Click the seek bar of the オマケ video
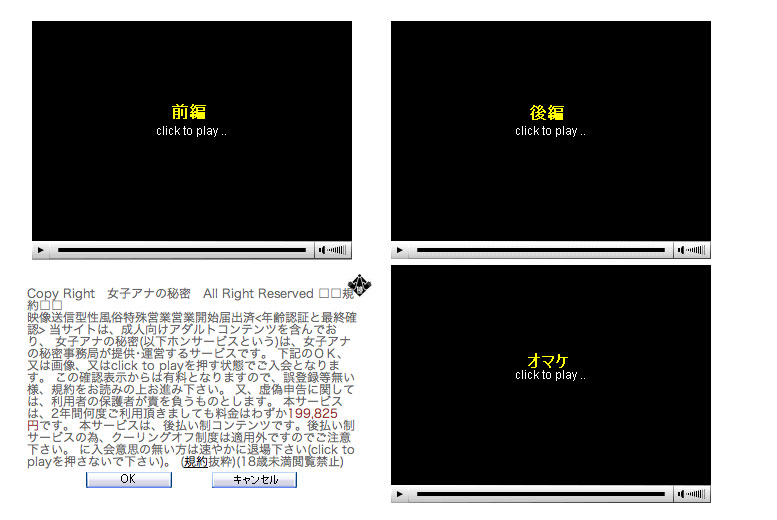Screen dimensions: 777x520 click(540, 494)
